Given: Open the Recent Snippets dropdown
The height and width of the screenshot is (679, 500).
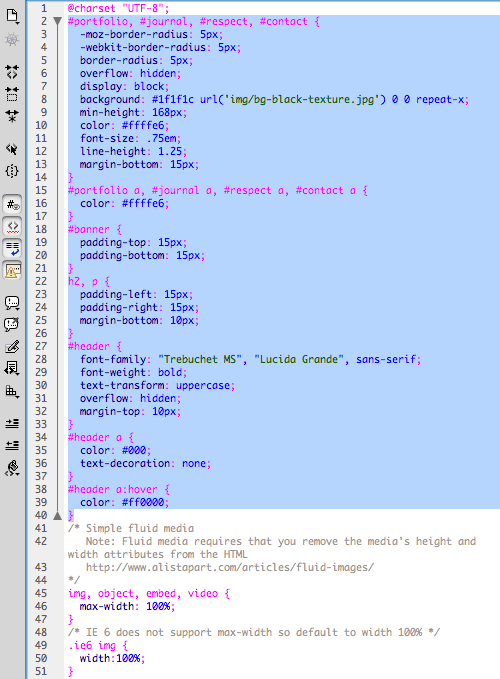Looking at the screenshot, I should [12, 369].
